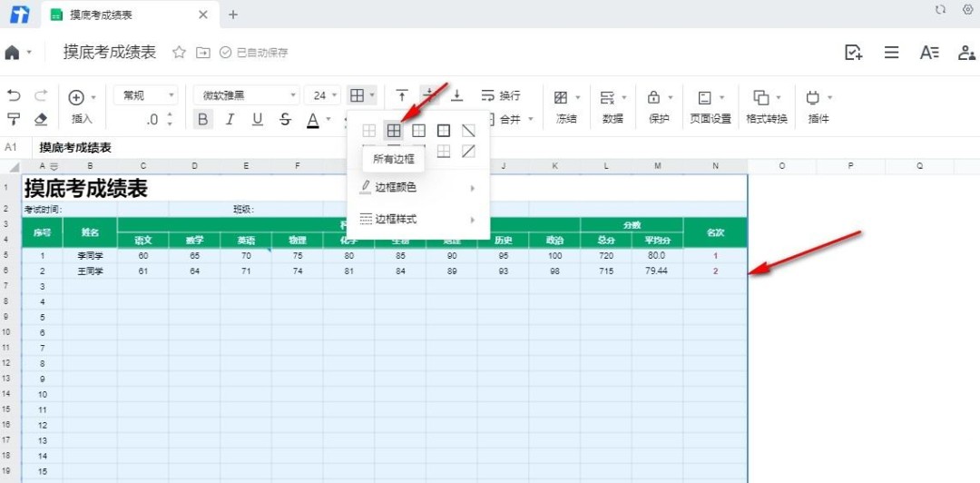Open the font size 24 dropdown
The width and height of the screenshot is (980, 483).
coord(322,95)
